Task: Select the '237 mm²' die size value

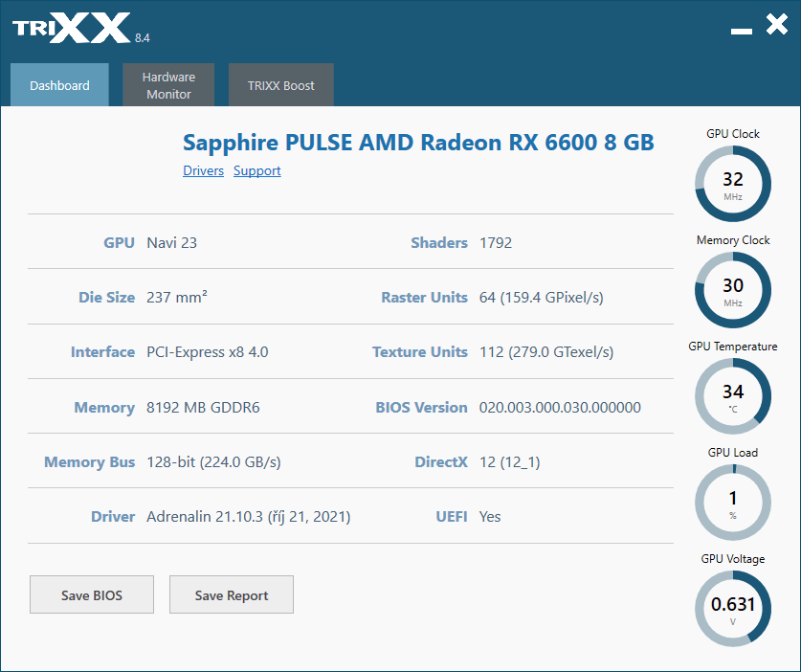Action: [177, 297]
